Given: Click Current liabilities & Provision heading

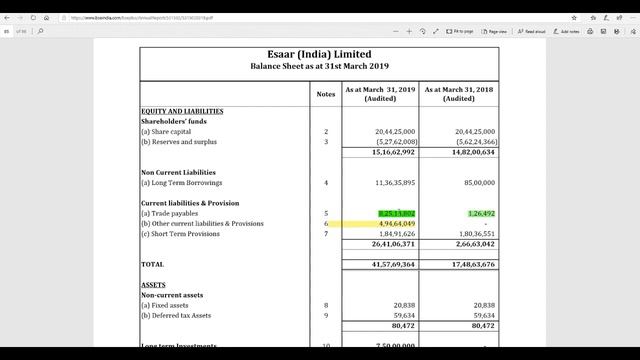Looking at the screenshot, I should click(x=190, y=203).
